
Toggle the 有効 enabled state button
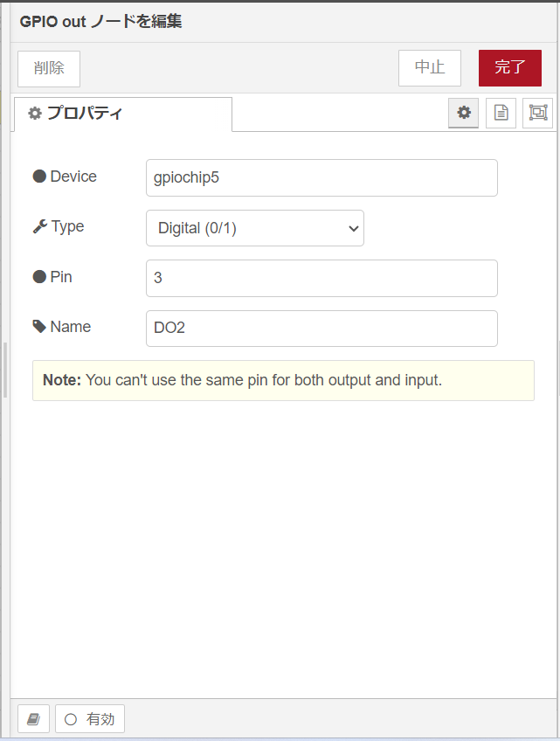[x=90, y=719]
